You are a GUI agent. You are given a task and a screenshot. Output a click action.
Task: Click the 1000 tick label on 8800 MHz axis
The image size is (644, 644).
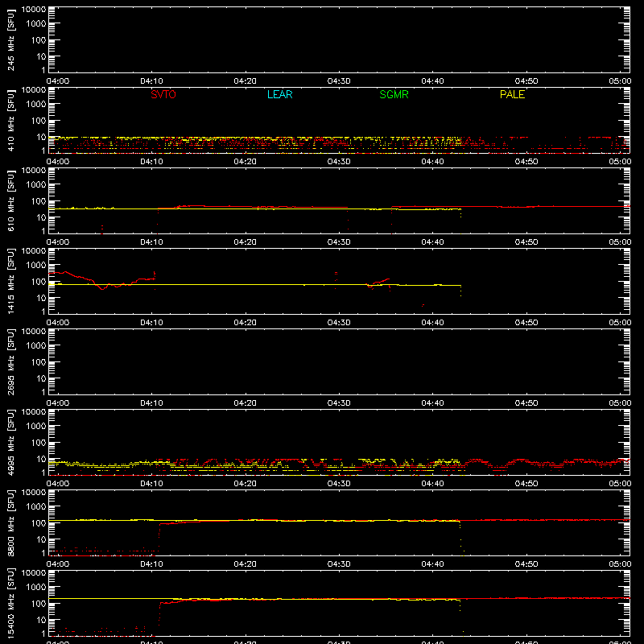[35, 506]
